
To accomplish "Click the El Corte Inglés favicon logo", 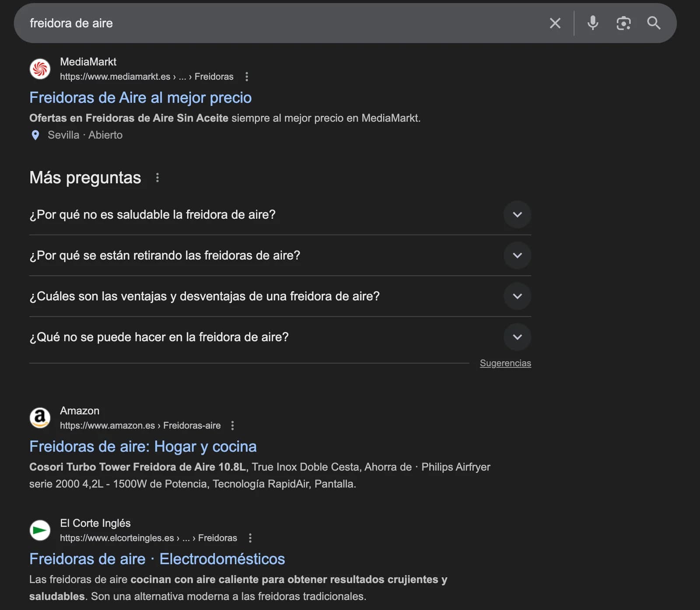I will tap(40, 530).
